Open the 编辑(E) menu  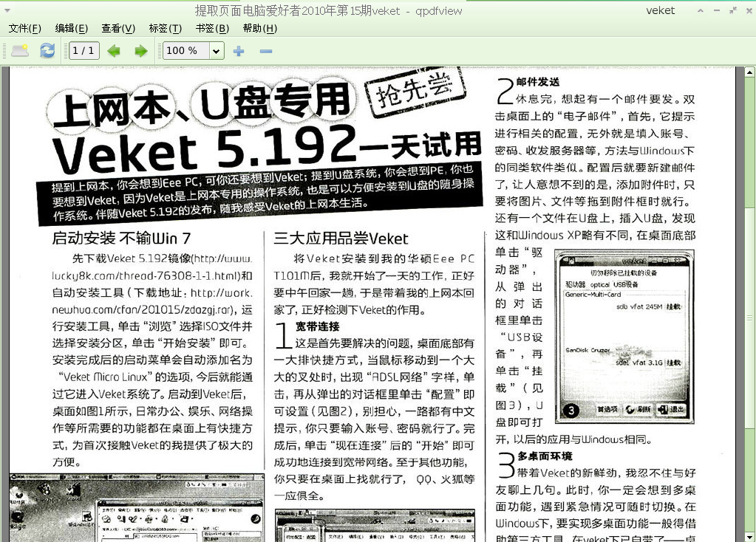pyautogui.click(x=72, y=28)
